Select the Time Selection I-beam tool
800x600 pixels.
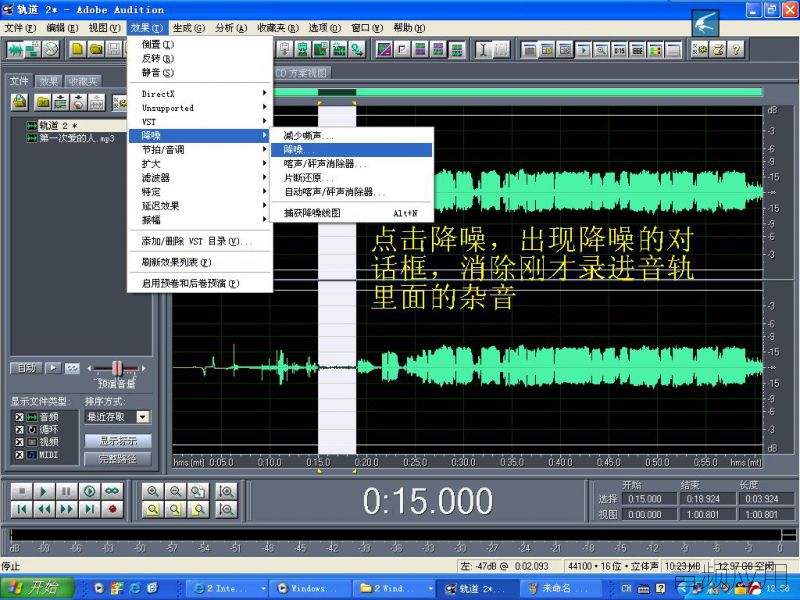pos(483,49)
